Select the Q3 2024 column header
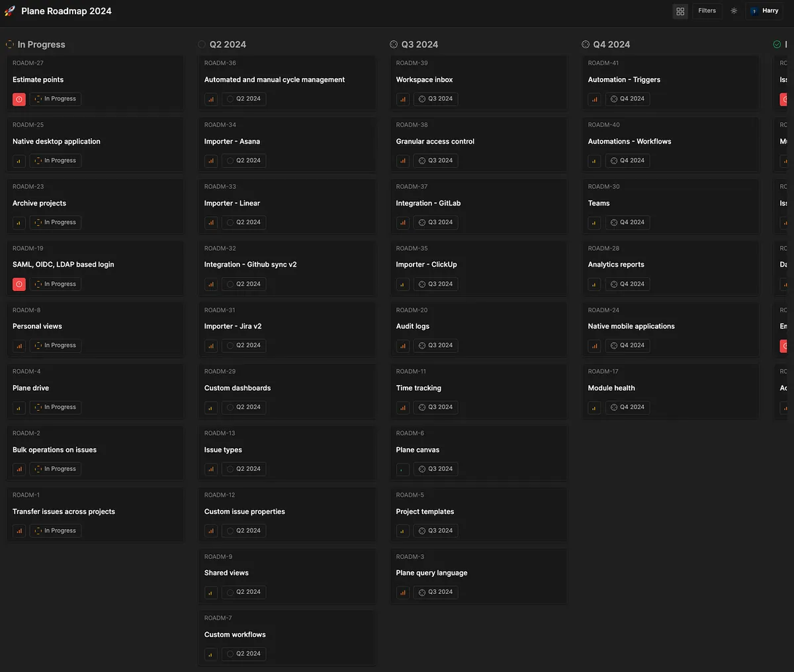 [x=419, y=44]
